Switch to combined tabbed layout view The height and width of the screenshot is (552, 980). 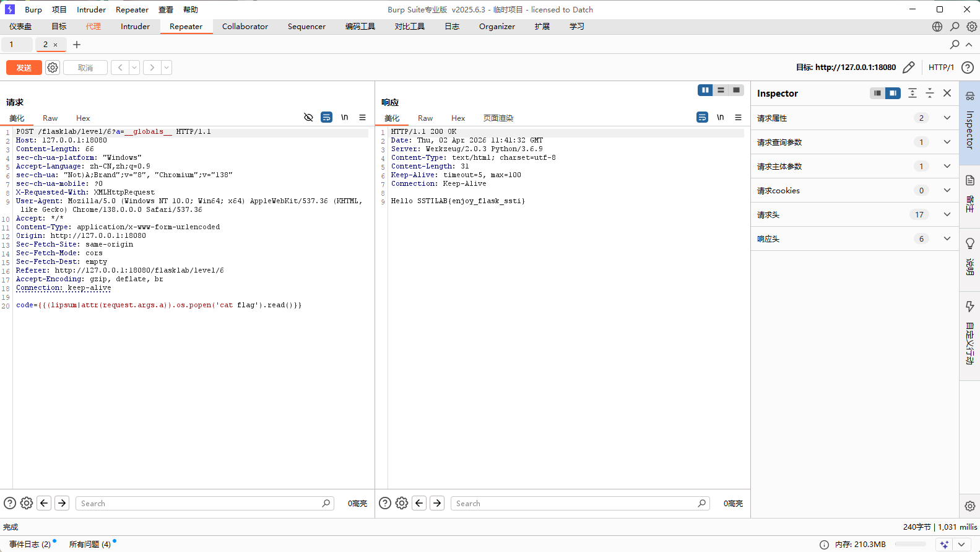[x=736, y=90]
